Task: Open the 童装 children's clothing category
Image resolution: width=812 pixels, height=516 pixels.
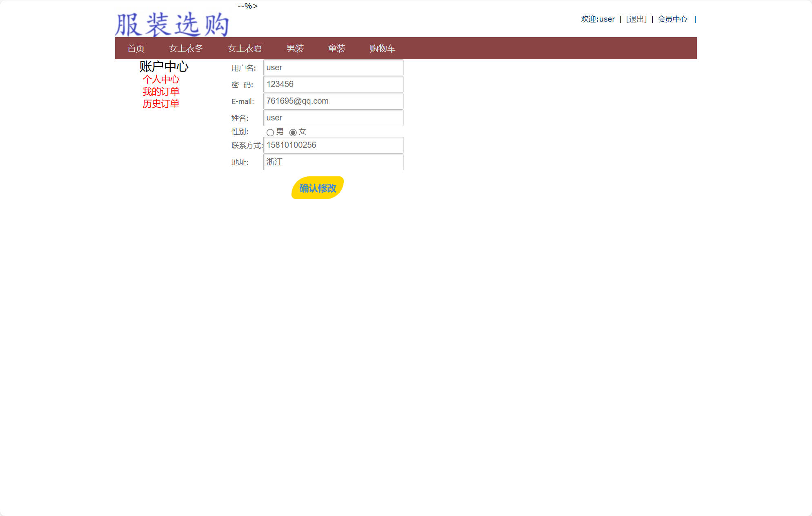Action: point(336,48)
